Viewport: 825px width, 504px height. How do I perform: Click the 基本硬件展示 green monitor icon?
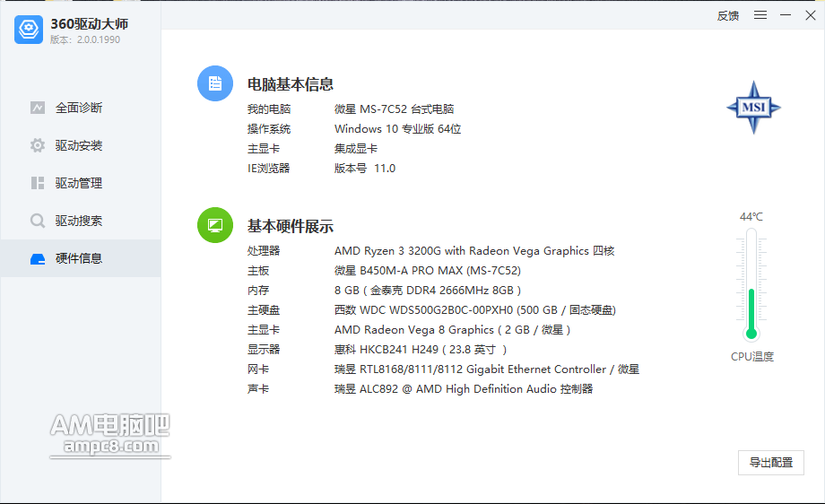[x=215, y=225]
